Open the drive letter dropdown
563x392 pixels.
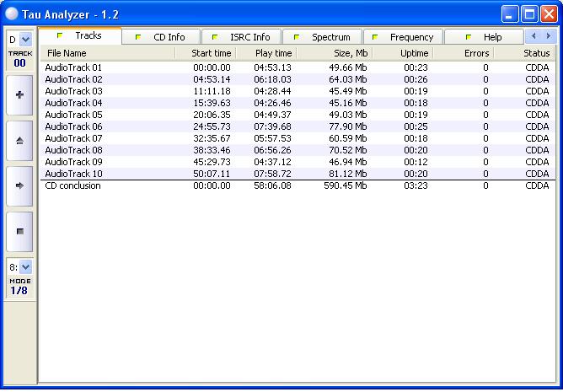[25, 39]
